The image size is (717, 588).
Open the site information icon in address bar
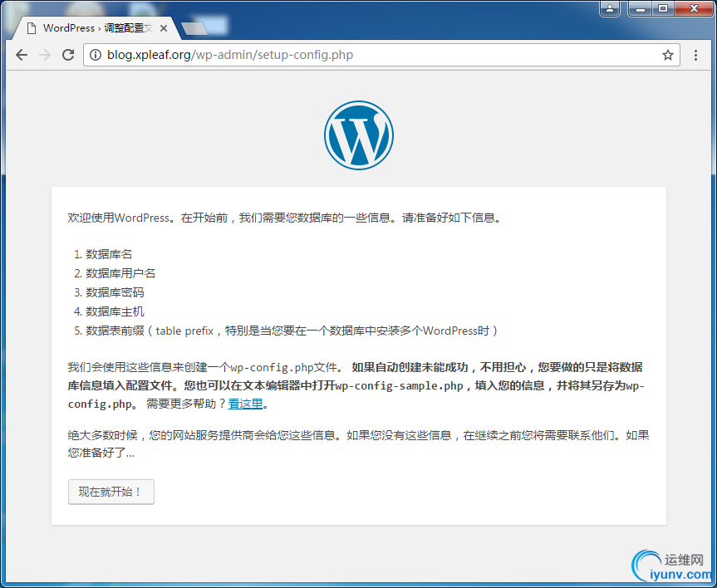tap(95, 56)
